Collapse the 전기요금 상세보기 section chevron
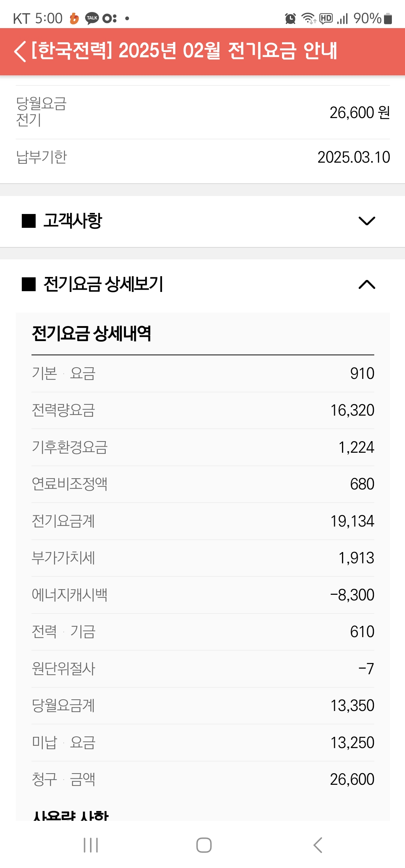Screen dimensions: 405x868 point(367,285)
